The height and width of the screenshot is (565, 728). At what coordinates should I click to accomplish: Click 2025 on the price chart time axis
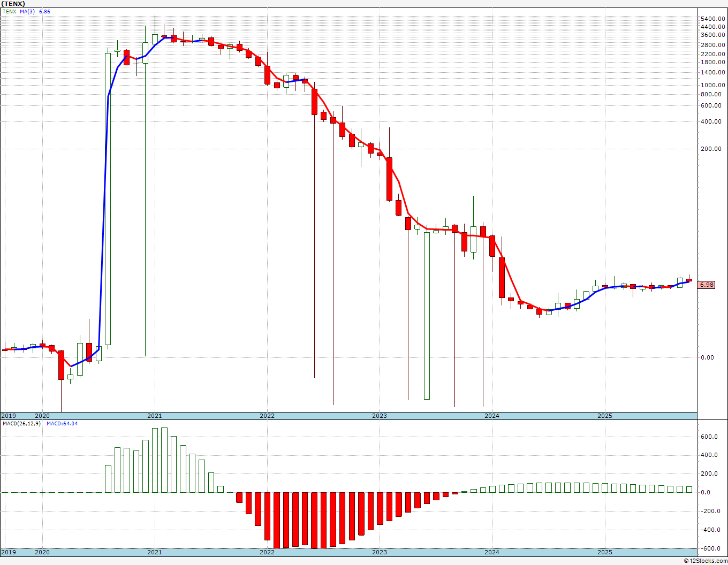tap(605, 416)
